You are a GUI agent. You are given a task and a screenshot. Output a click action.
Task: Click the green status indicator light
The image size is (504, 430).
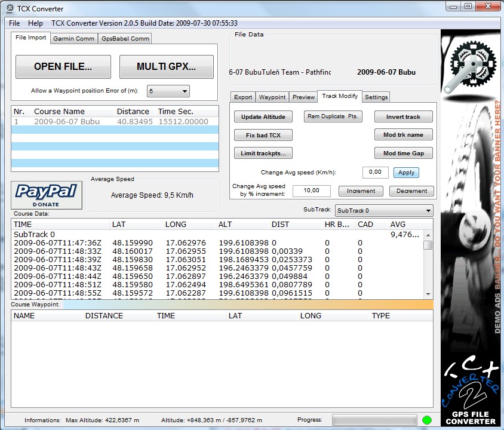426,420
